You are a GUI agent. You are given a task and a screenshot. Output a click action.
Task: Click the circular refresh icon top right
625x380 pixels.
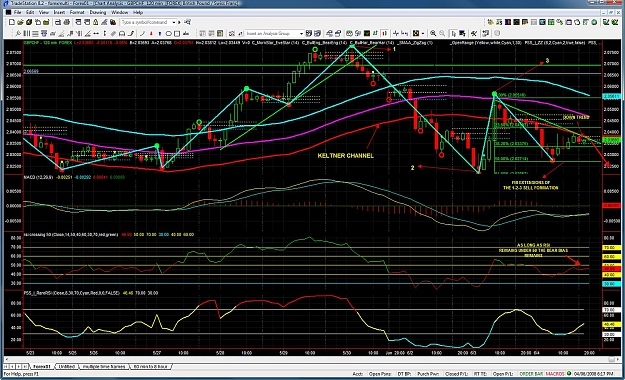(x=577, y=22)
